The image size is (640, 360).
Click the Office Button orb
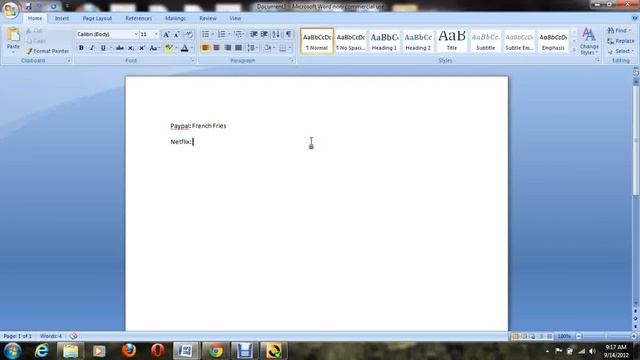point(10,10)
